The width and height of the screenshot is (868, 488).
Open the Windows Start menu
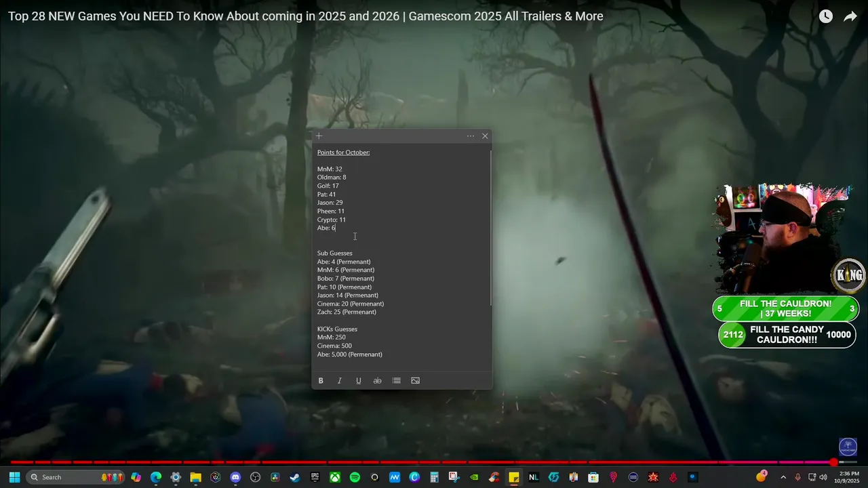point(14,477)
